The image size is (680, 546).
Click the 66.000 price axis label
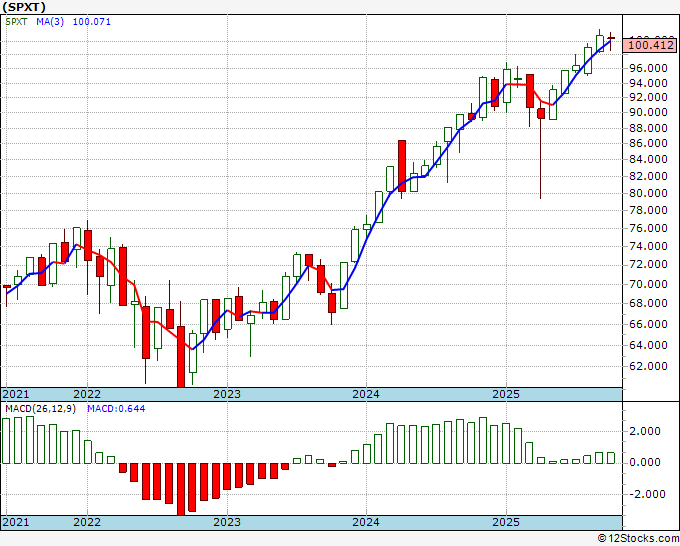[648, 324]
